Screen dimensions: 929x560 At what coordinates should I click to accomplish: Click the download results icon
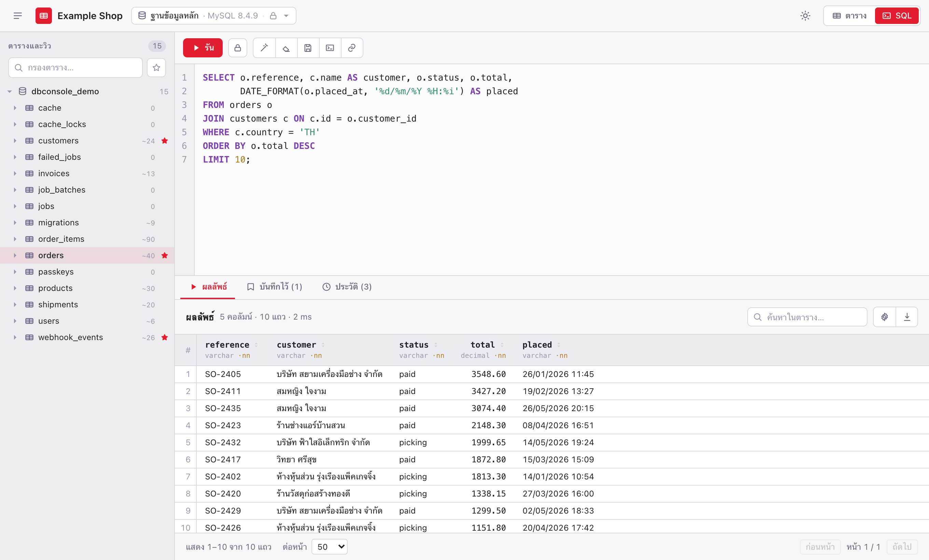tap(907, 317)
